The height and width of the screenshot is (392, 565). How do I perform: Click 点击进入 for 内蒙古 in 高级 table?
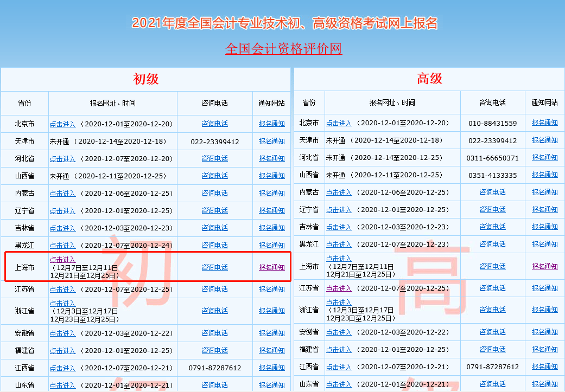[339, 192]
